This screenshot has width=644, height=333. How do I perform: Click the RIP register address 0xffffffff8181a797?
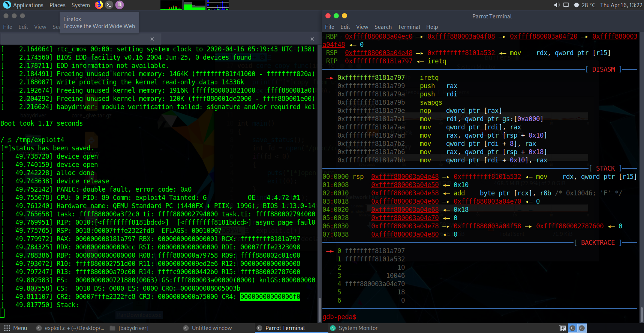[379, 61]
